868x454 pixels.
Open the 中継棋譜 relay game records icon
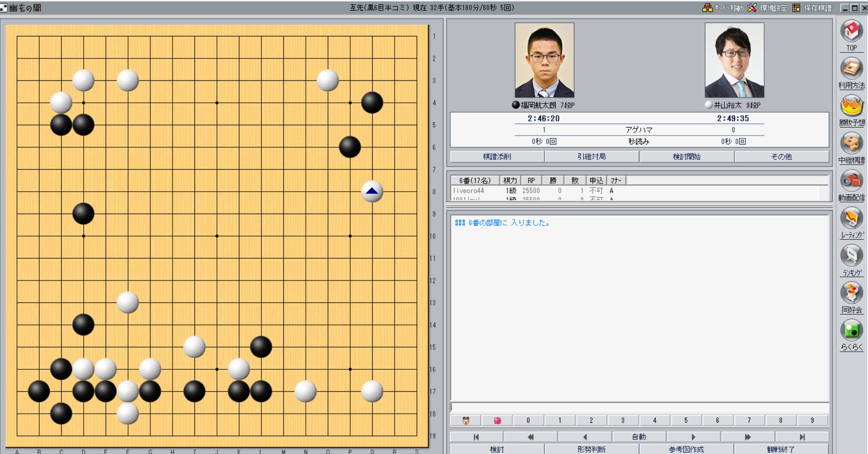852,148
